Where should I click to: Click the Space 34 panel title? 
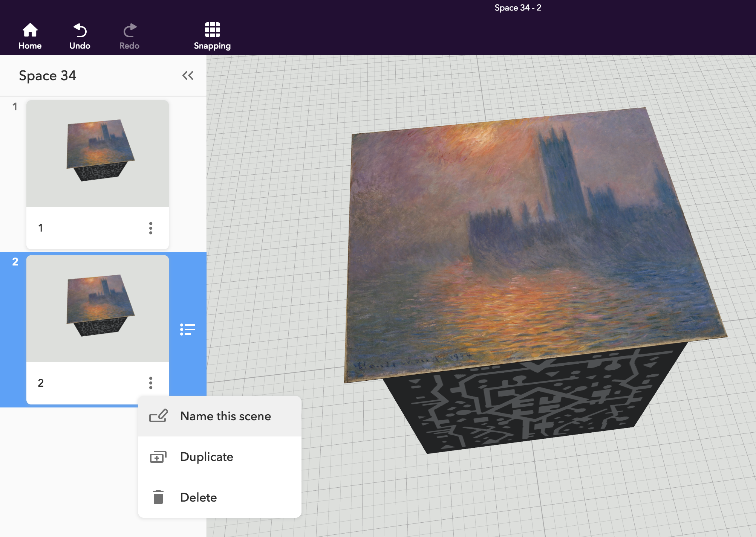[x=47, y=76]
